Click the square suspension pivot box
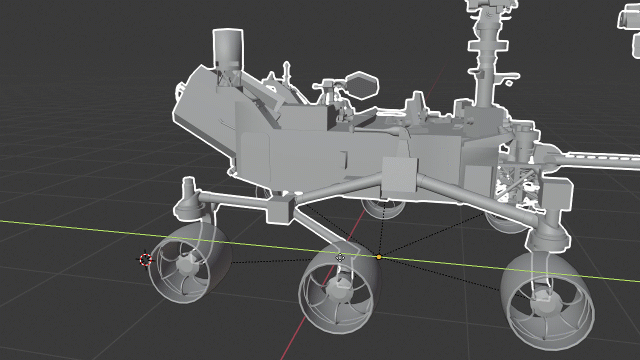Image resolution: width=640 pixels, height=360 pixels. [x=399, y=175]
